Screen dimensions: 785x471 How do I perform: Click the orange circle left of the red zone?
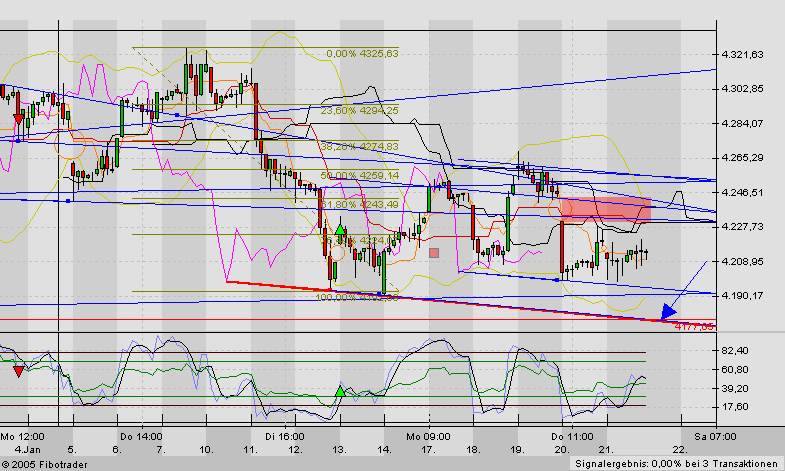tap(560, 209)
